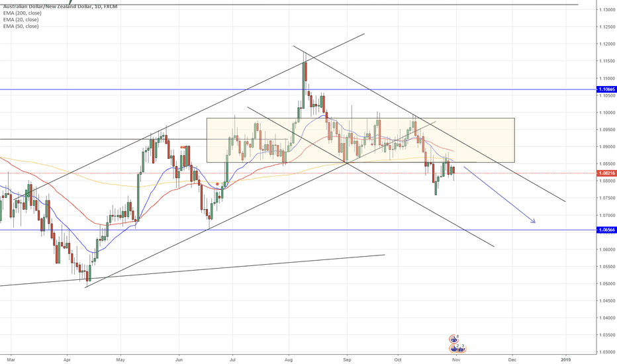Click the 1.11500 price scale value
617x364 pixels.
[608, 61]
